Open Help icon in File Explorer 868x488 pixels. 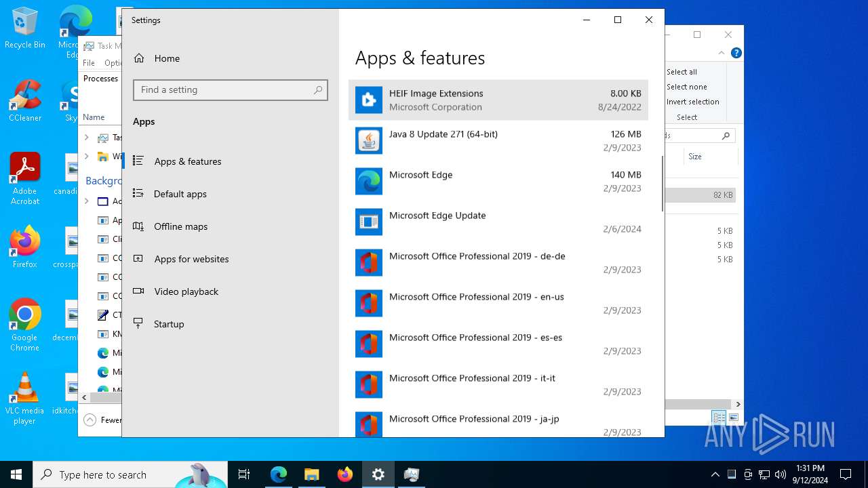click(736, 53)
